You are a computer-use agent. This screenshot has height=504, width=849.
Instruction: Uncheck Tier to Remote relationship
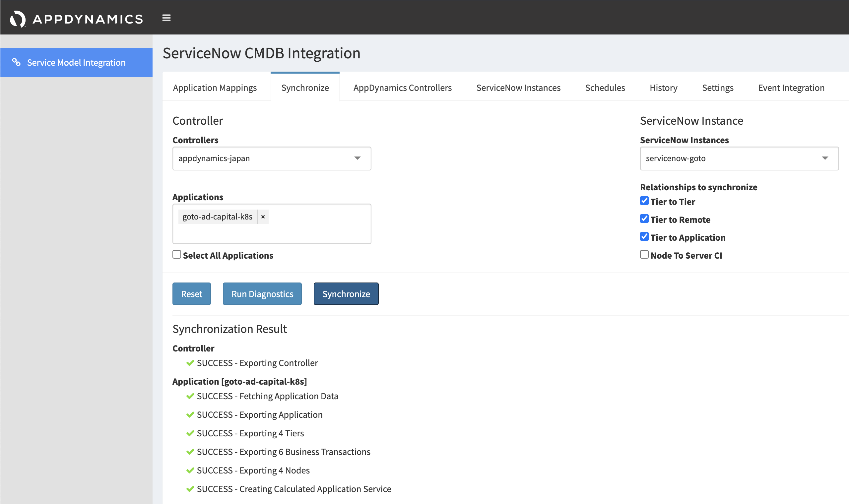[644, 219]
